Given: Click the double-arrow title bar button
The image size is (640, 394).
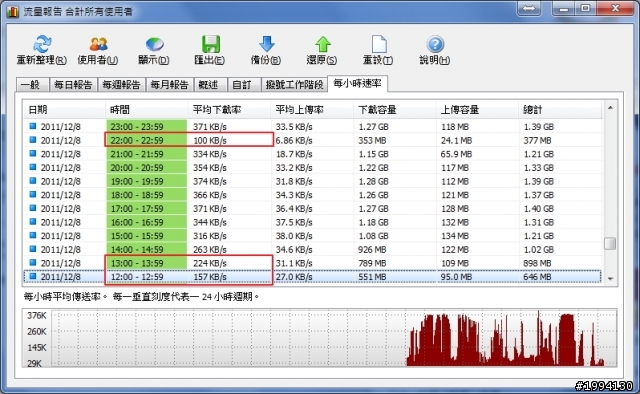Looking at the screenshot, I should 529,9.
